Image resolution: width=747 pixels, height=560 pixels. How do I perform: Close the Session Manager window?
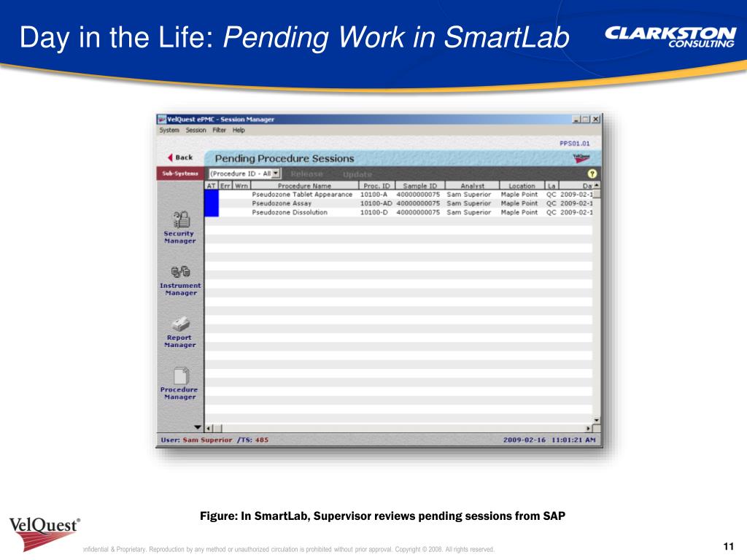pyautogui.click(x=595, y=119)
